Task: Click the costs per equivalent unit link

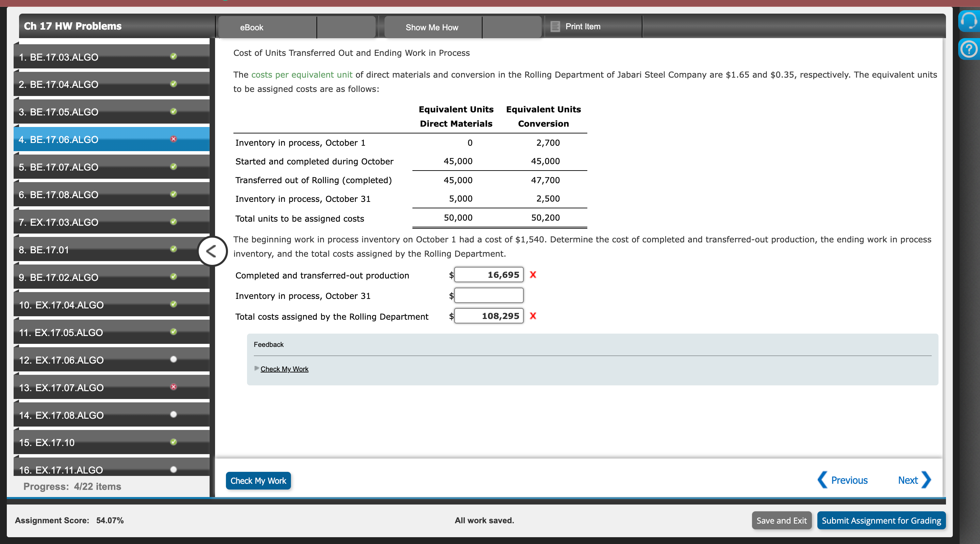Action: point(302,75)
